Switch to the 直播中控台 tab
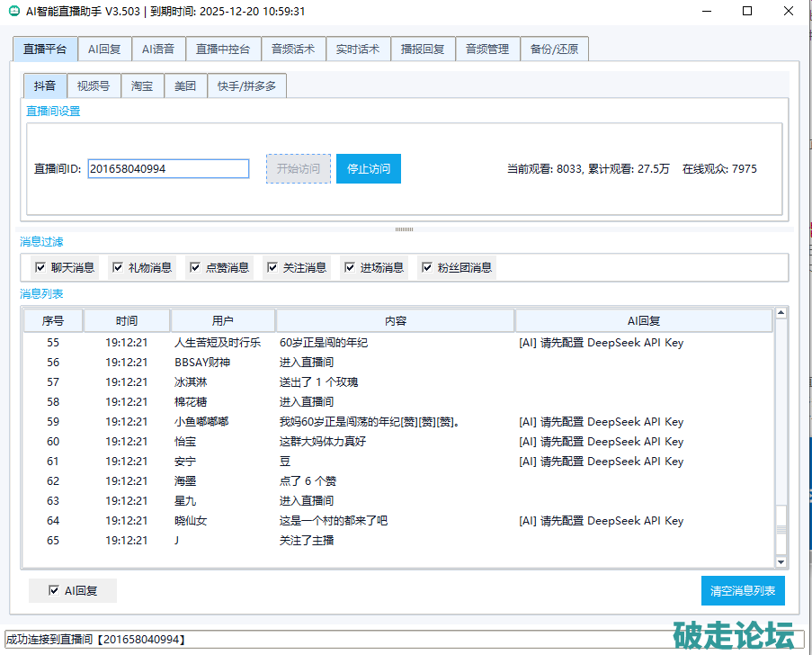The height and width of the screenshot is (655, 812). click(223, 49)
